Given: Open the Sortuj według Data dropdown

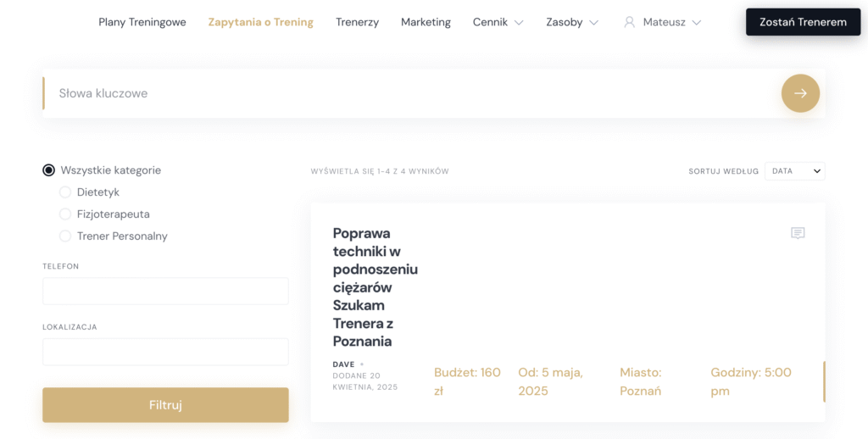Looking at the screenshot, I should [x=794, y=171].
